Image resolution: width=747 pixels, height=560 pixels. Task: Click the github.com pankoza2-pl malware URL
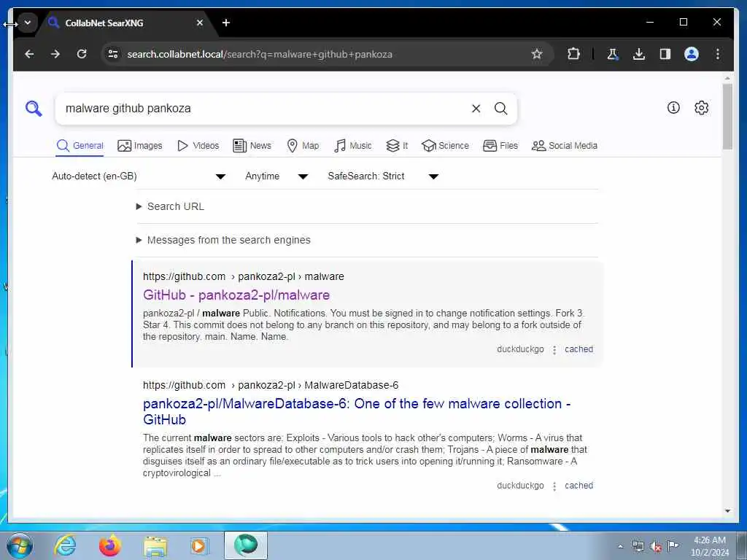click(244, 276)
